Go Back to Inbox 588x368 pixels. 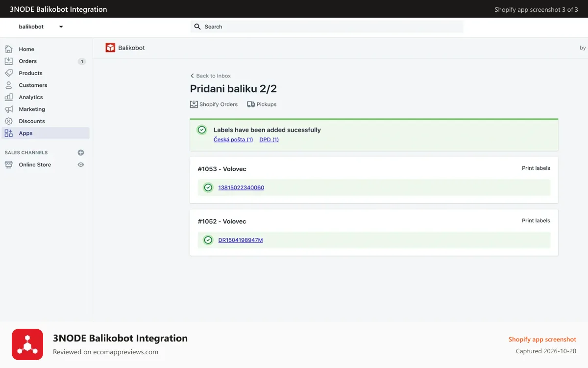pyautogui.click(x=210, y=76)
